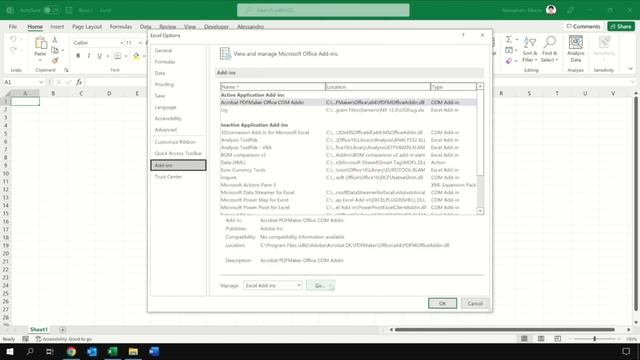Click the Borders icon

[x=118, y=56]
